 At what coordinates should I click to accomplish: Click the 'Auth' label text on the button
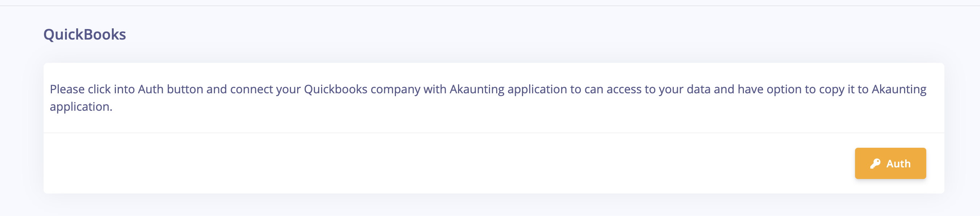[898, 164]
